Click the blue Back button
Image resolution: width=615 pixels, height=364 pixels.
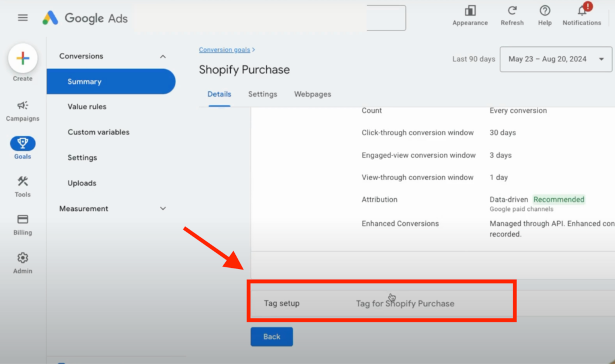click(x=272, y=336)
